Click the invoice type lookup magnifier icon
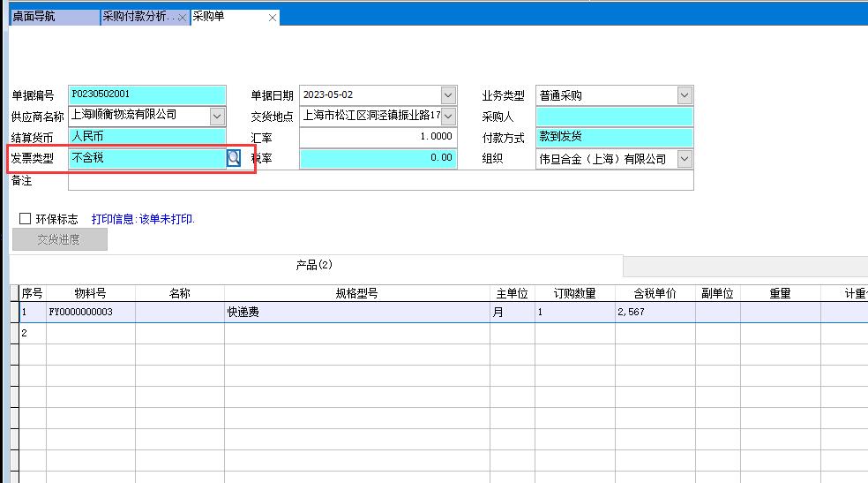The height and width of the screenshot is (483, 868). click(234, 158)
